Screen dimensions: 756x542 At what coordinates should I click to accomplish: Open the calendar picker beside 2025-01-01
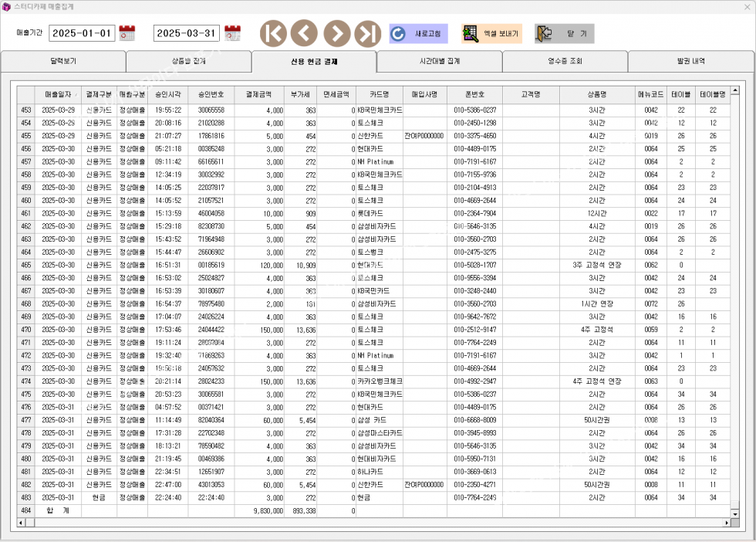[x=127, y=33]
